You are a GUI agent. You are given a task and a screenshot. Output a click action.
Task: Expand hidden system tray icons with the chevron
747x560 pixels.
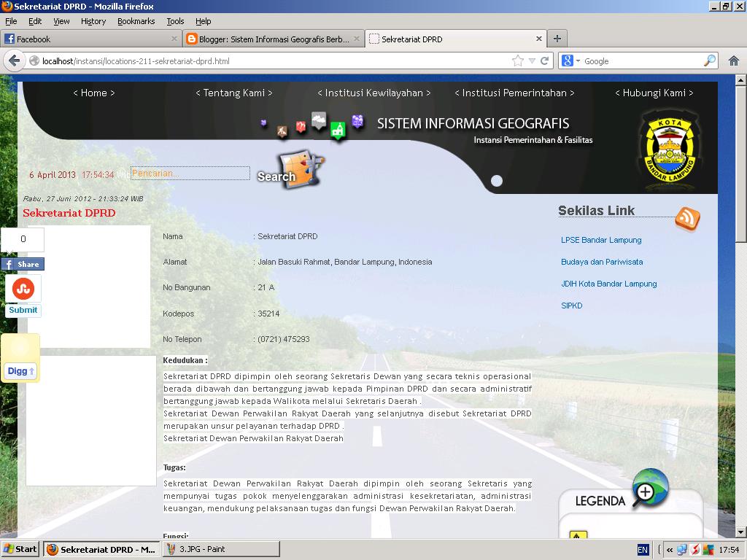669,549
